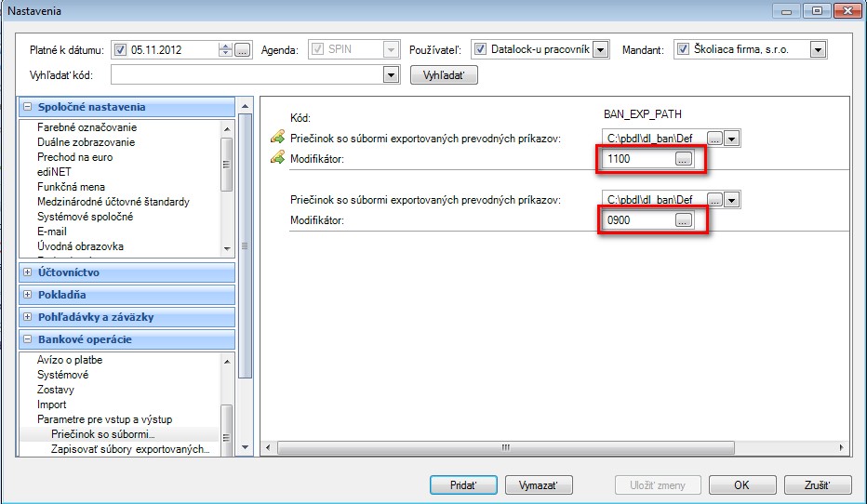Click ellipsis button in Modifikátor 1100 field
The width and height of the screenshot is (867, 504).
(684, 159)
